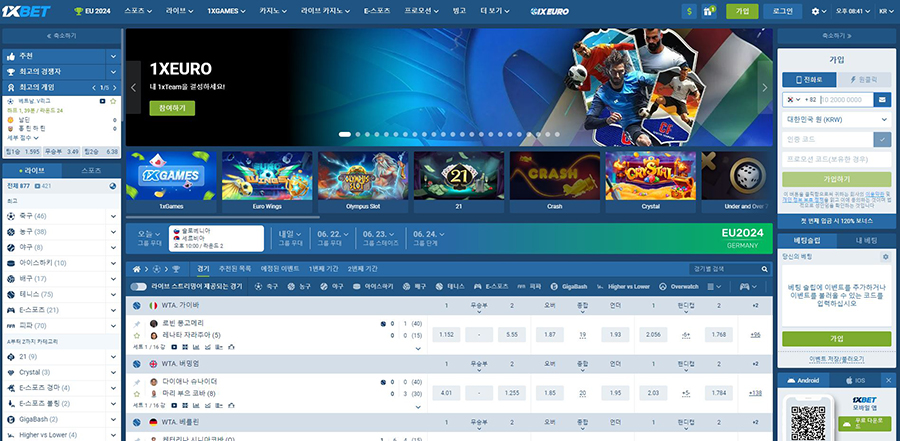Click the green 가입 button in header
This screenshot has height=441, width=900.
click(x=742, y=11)
